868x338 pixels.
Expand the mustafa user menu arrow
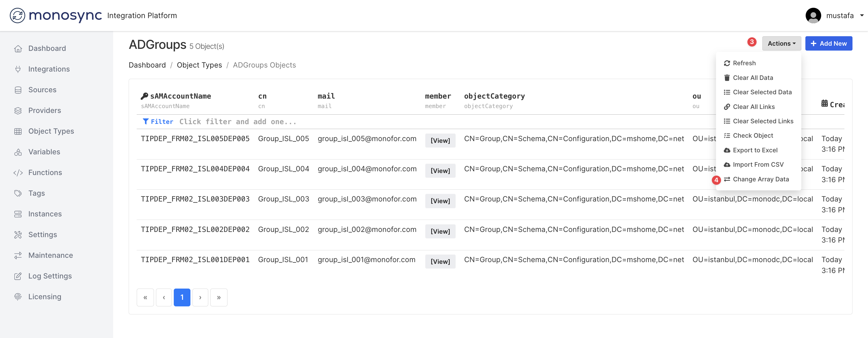tap(862, 16)
